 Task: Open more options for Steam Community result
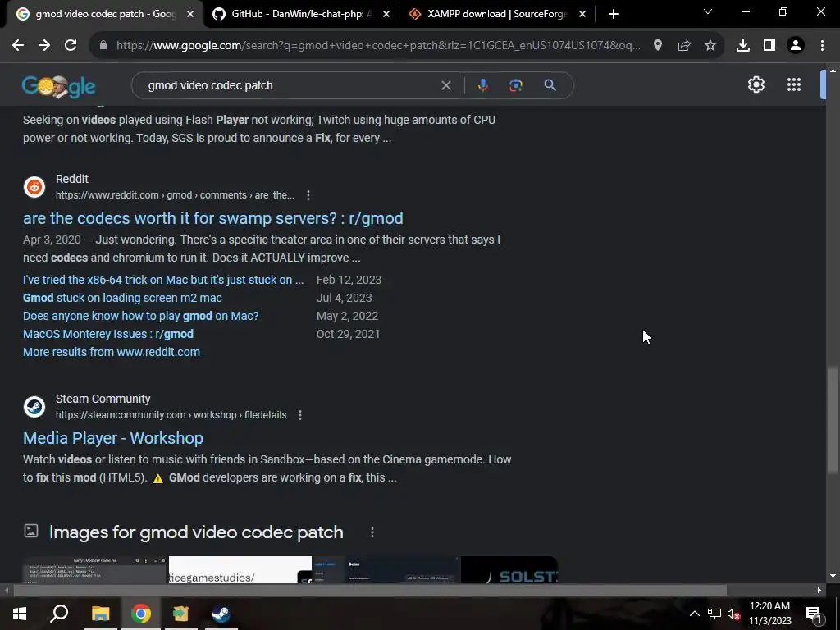300,415
